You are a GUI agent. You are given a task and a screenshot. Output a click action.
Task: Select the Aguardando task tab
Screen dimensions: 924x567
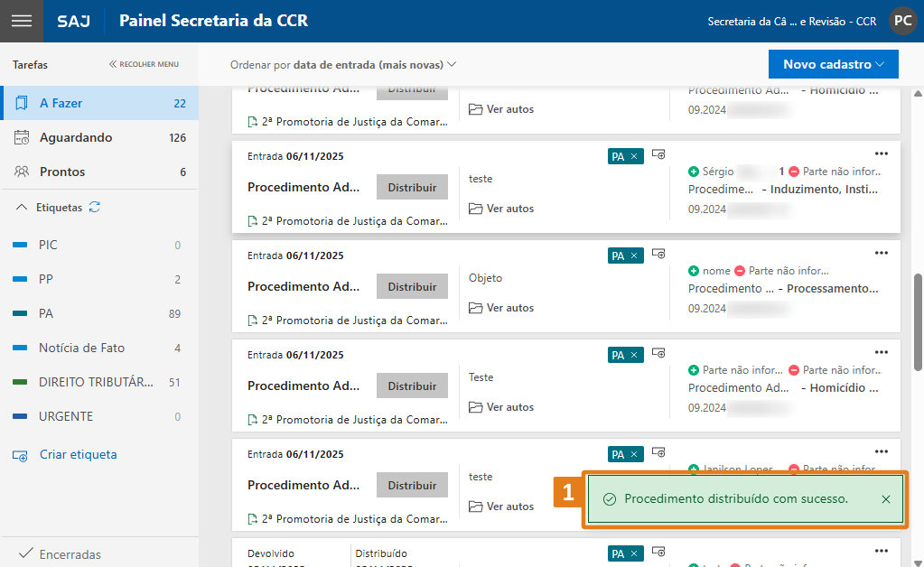coord(76,138)
